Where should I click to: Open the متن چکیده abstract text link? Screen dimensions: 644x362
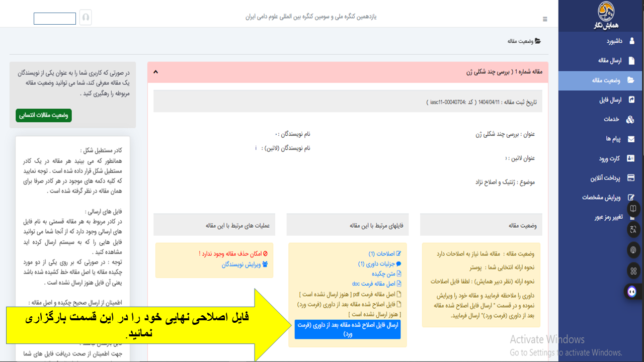[x=385, y=274]
